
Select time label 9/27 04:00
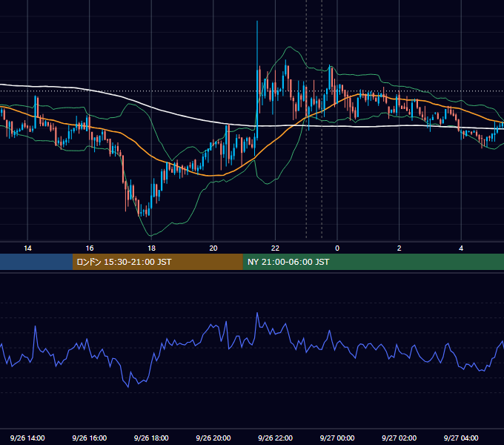(461, 438)
